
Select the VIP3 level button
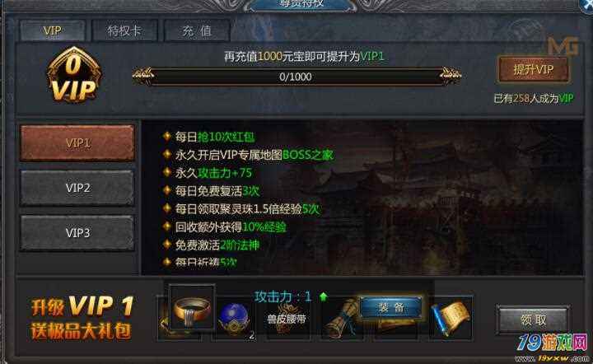pos(77,233)
